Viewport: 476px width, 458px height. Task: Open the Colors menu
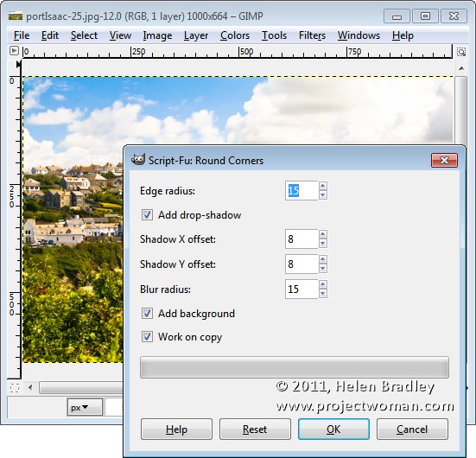(x=235, y=35)
